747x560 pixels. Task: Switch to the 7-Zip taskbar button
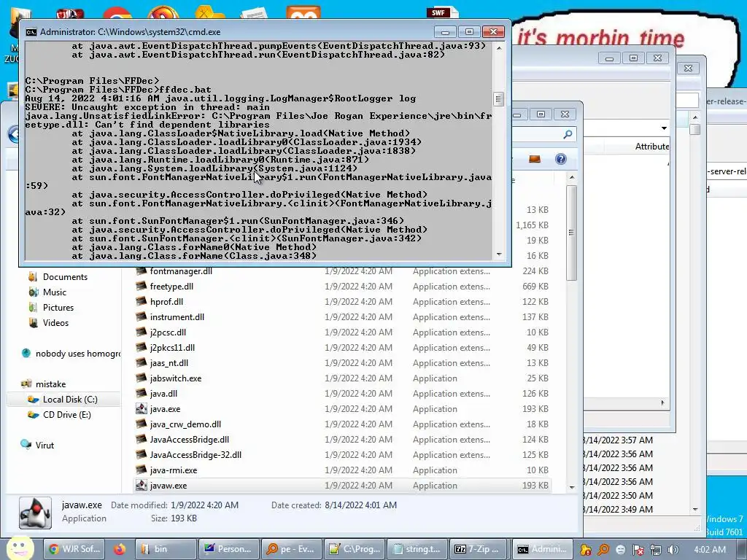tap(480, 549)
